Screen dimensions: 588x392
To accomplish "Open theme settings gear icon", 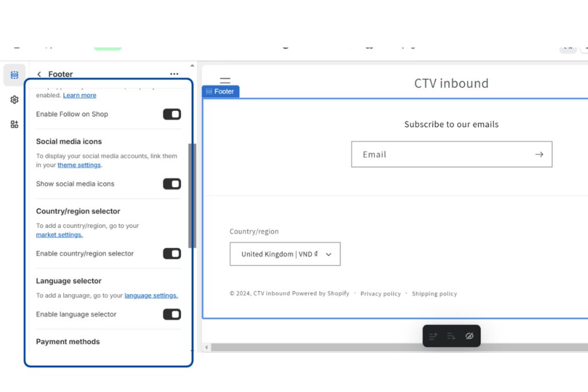I will (x=14, y=100).
